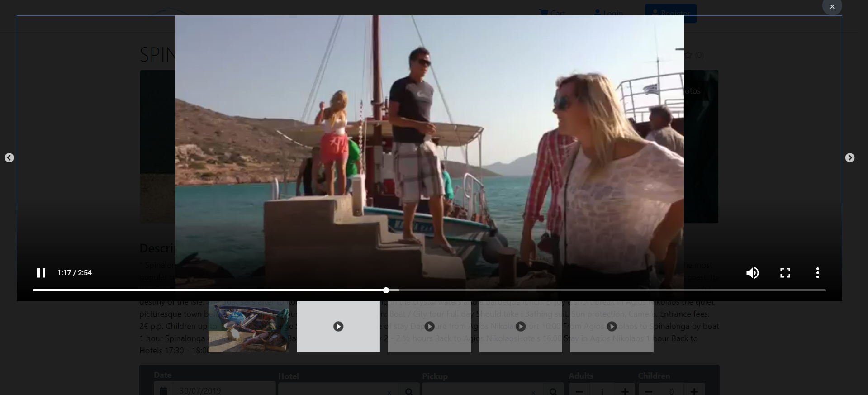Click the Hotel field search icon

409,391
